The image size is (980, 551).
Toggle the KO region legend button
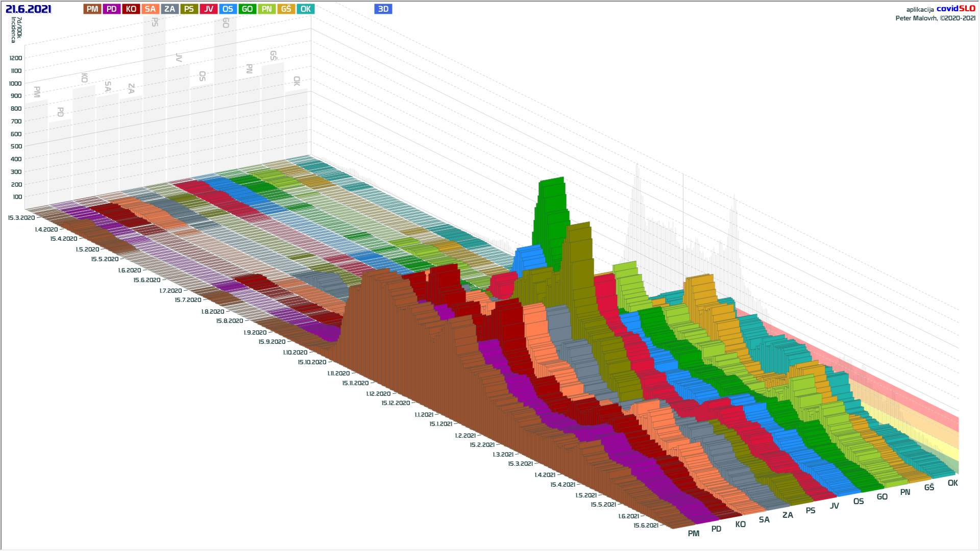pyautogui.click(x=131, y=9)
